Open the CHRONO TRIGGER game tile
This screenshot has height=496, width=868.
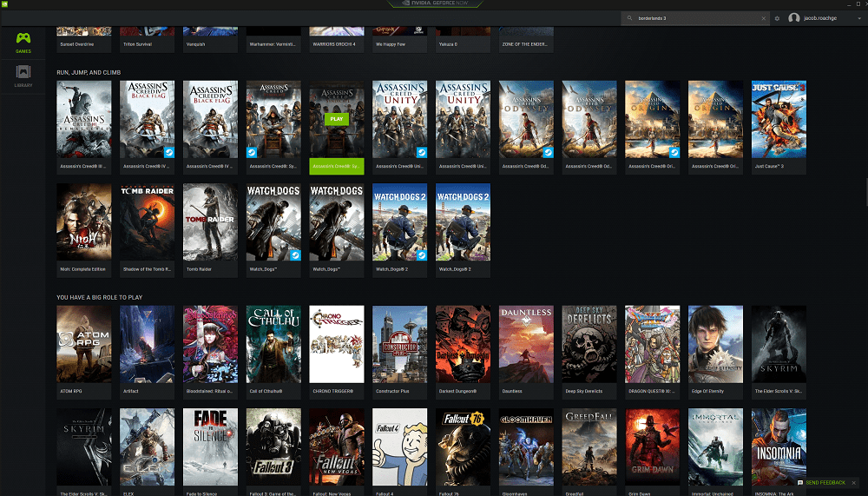(x=337, y=352)
